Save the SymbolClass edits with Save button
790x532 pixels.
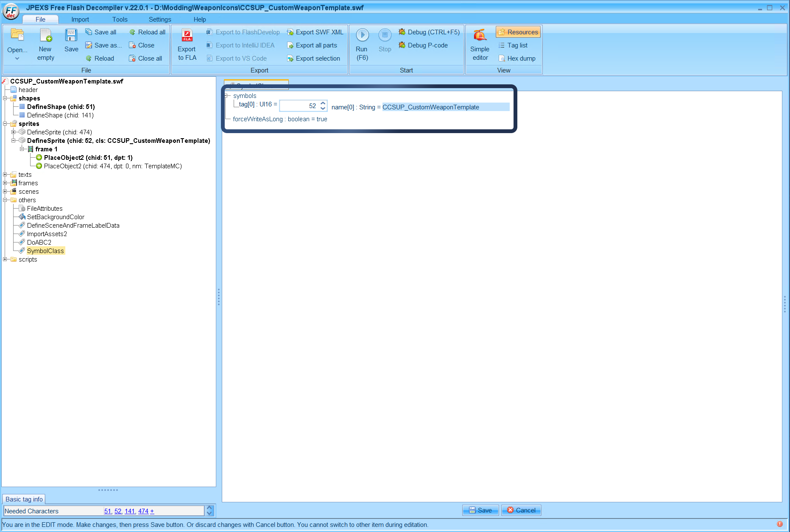point(480,510)
